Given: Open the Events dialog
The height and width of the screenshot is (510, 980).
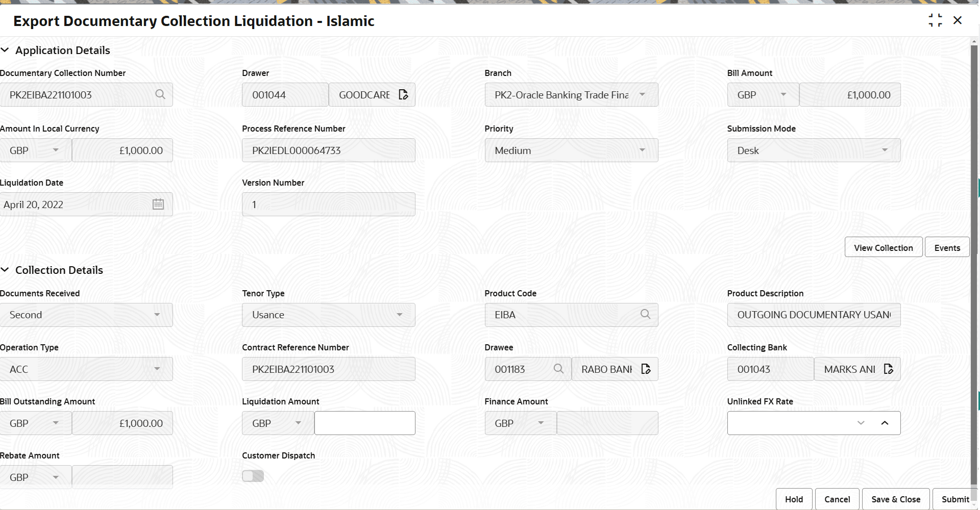Looking at the screenshot, I should point(947,247).
